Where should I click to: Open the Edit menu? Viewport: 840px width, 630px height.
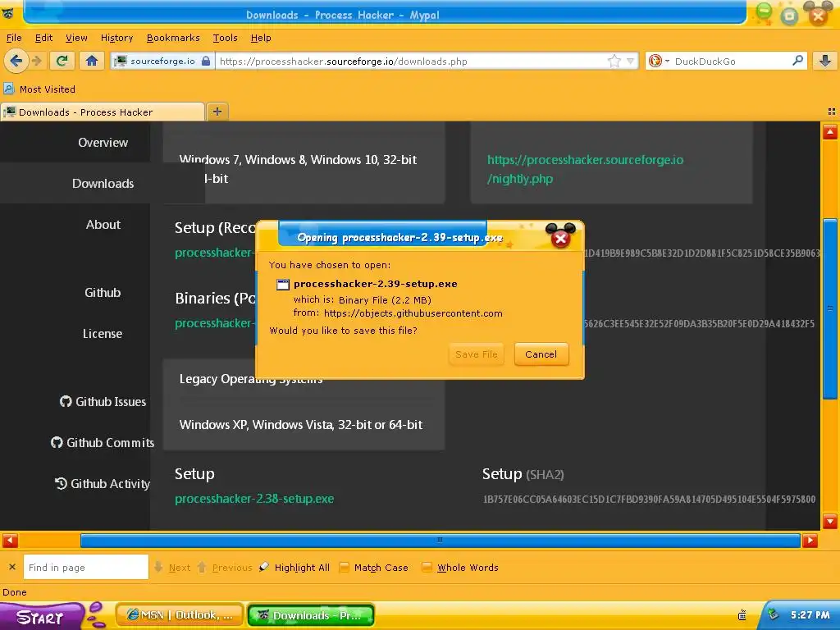click(x=43, y=38)
